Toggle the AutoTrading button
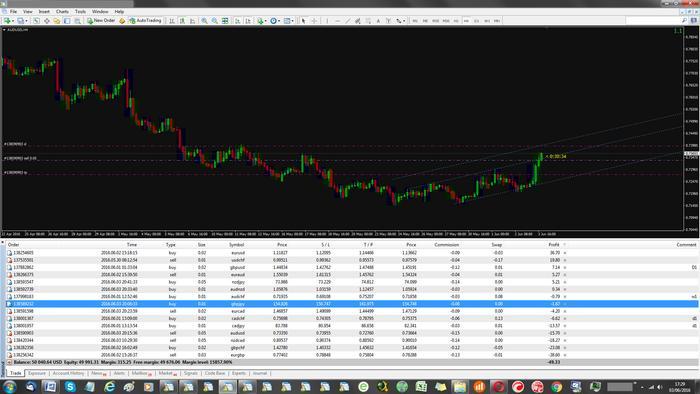The image size is (700, 394). 145,21
